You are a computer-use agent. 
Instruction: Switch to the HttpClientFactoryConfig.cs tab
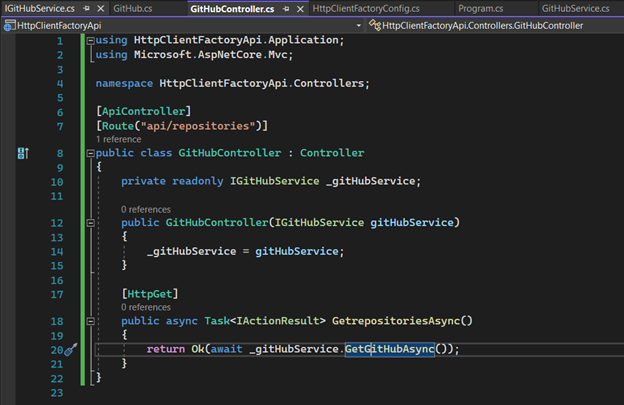(x=366, y=9)
